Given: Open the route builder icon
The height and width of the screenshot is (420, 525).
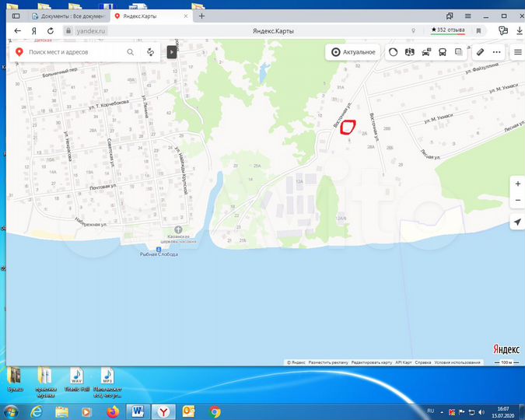Looking at the screenshot, I should click(x=150, y=52).
